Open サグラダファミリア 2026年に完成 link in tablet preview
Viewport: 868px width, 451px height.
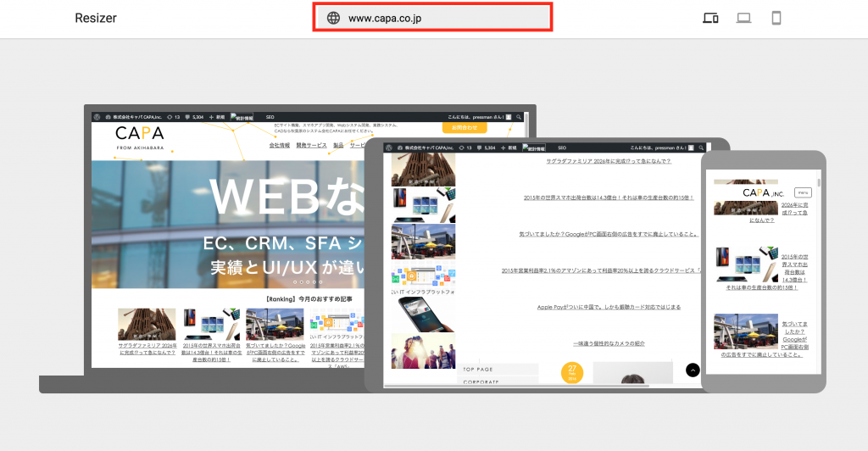point(609,161)
